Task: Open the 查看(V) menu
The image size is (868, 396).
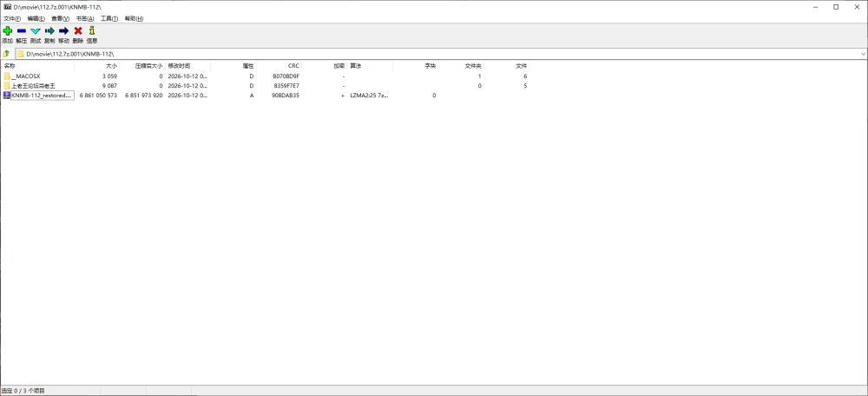Action: pyautogui.click(x=61, y=19)
